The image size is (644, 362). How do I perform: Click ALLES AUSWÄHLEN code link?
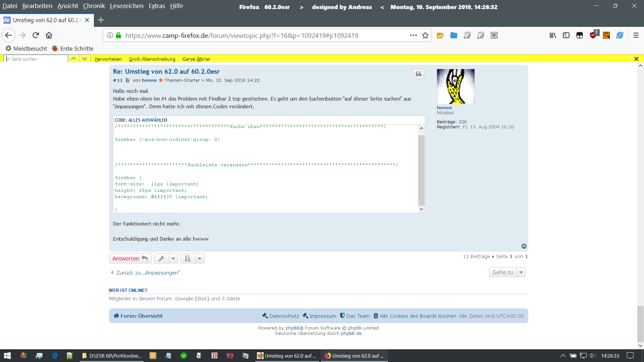click(x=148, y=120)
